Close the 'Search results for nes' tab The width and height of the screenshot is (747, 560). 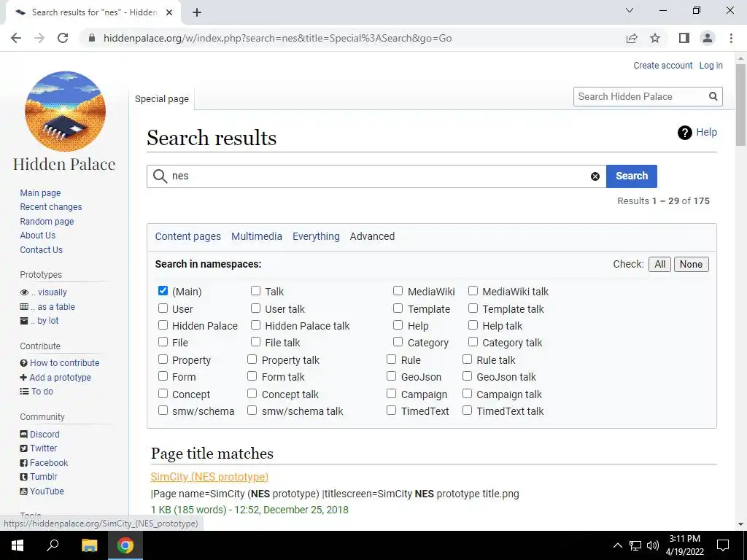169,12
